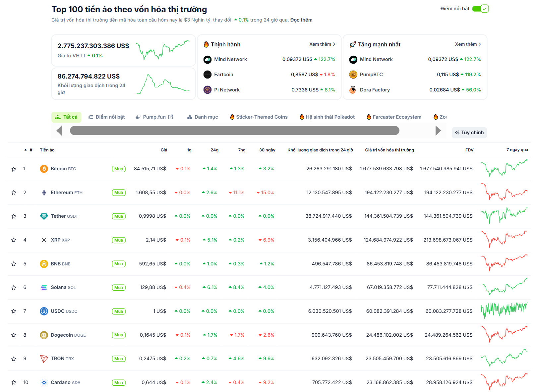This screenshot has height=392, width=534.
Task: Star XRP to add to watchlist
Action: click(x=14, y=240)
